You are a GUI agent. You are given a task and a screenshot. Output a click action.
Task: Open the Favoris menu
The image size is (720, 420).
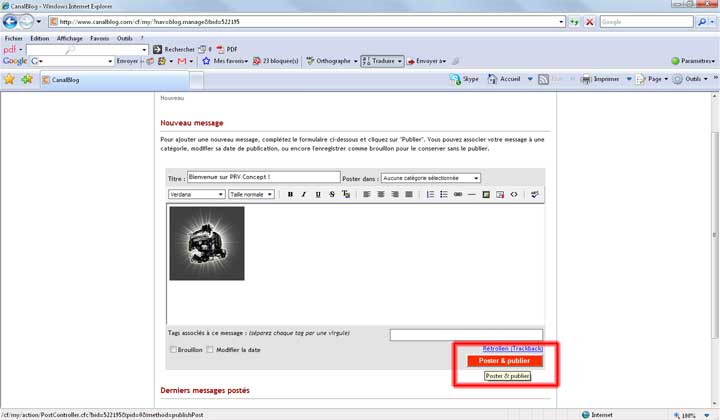pyautogui.click(x=100, y=39)
